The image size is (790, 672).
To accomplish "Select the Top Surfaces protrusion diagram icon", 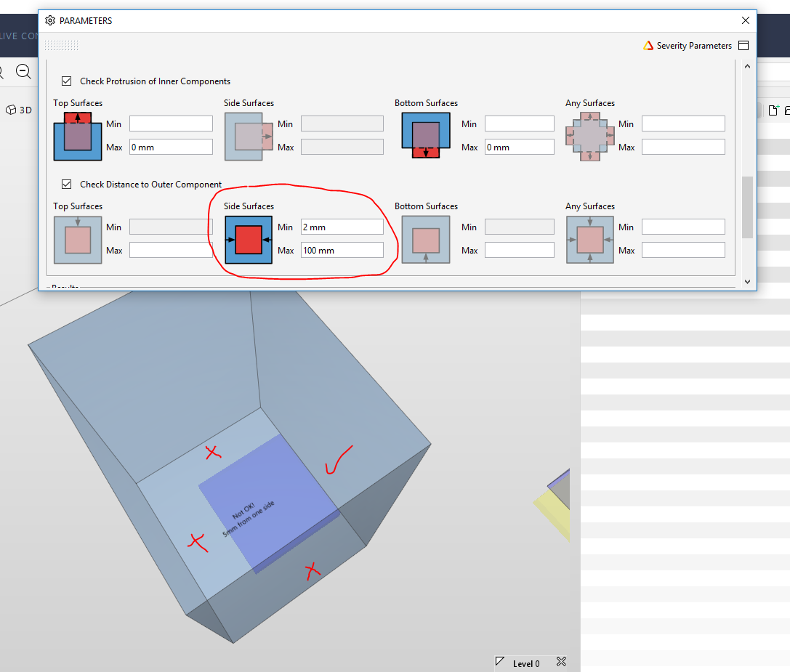I will tap(78, 136).
